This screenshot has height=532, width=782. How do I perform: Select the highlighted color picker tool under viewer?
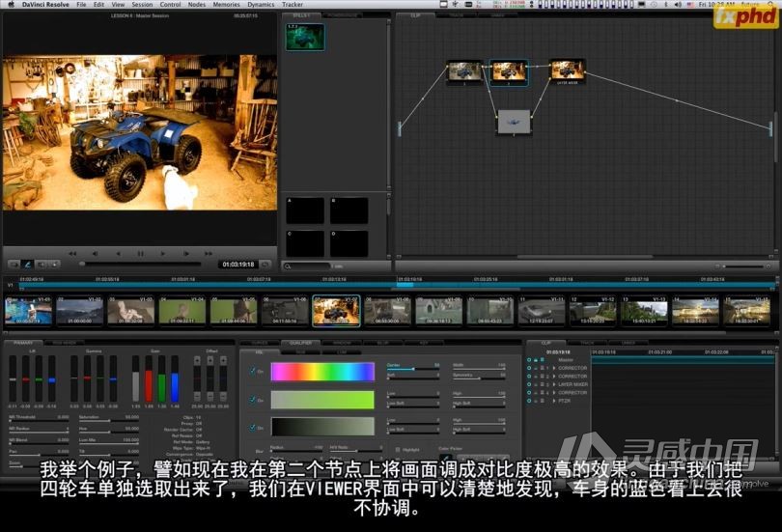point(27,265)
